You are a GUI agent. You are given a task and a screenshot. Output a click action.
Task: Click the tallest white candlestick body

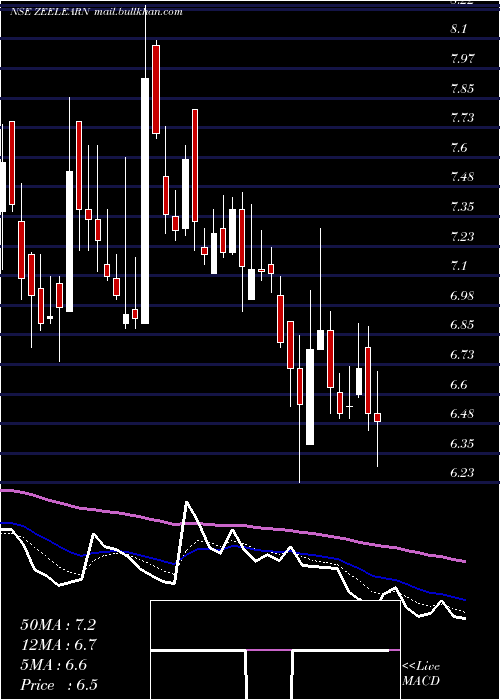click(145, 201)
